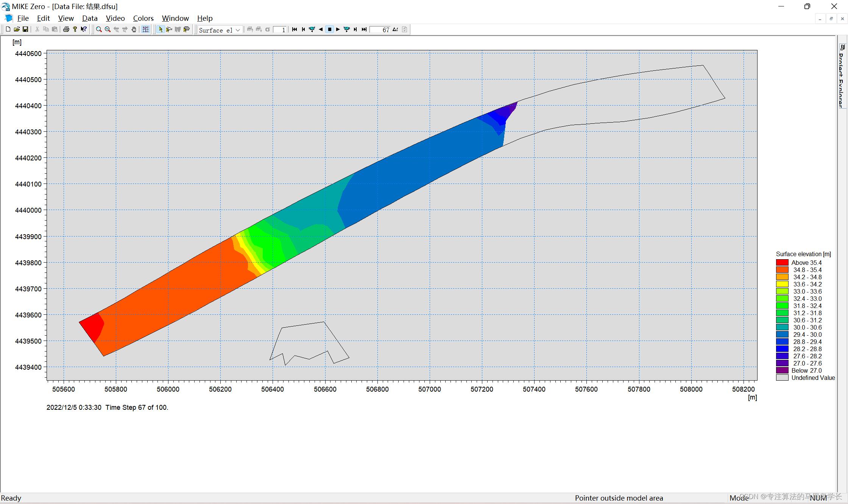
Task: Print the current view
Action: [66, 30]
